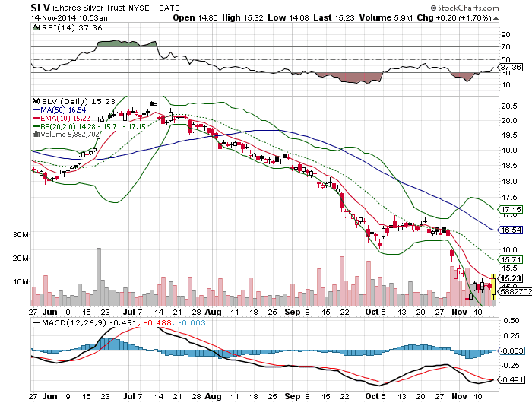
Task: Click the SLV candlestick legend icon
Action: tap(36, 101)
